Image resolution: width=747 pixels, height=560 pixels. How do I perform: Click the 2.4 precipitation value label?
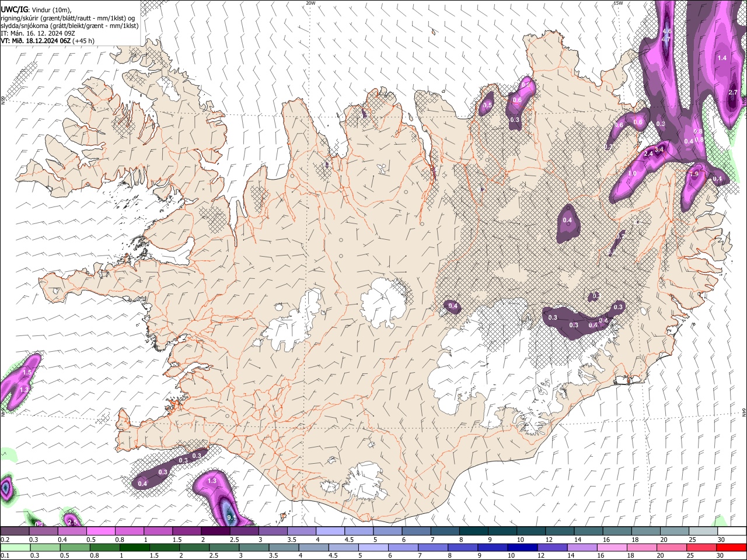click(648, 154)
